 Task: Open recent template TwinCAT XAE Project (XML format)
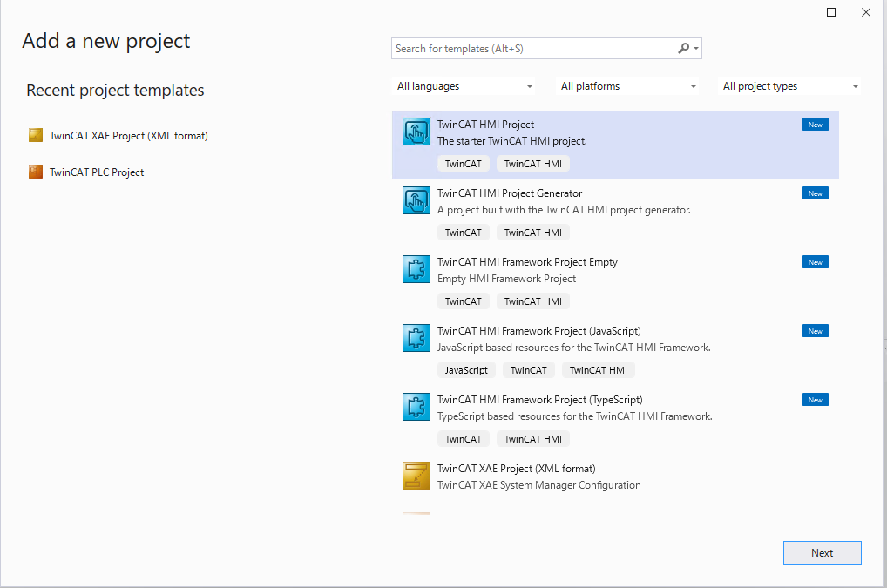128,136
